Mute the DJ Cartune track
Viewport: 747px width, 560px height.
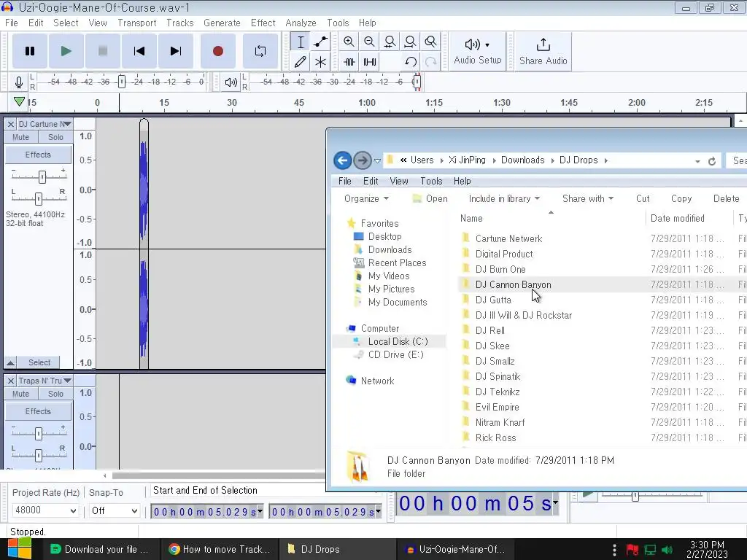click(20, 137)
